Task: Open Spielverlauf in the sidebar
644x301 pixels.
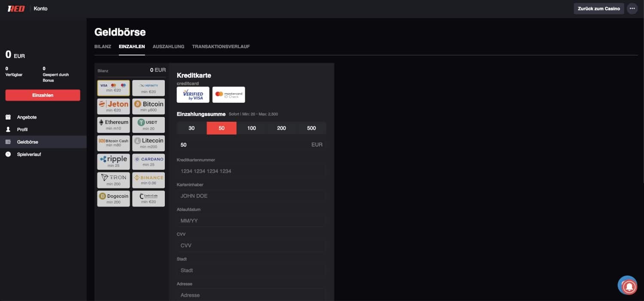Action: tap(29, 154)
